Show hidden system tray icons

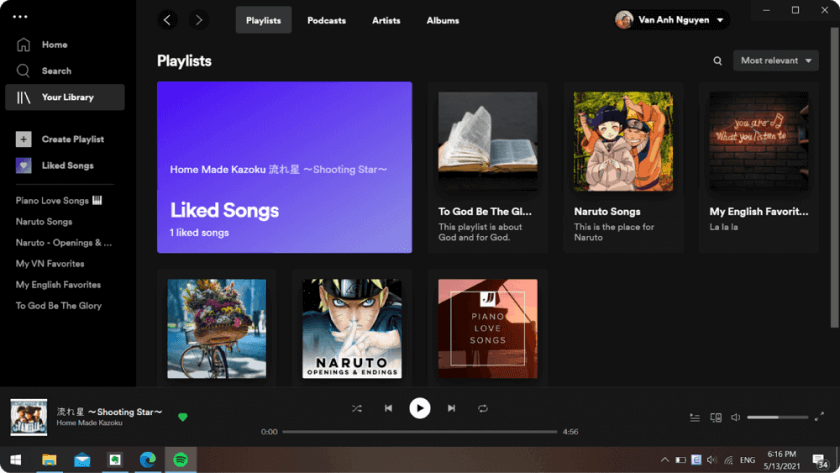click(x=665, y=460)
